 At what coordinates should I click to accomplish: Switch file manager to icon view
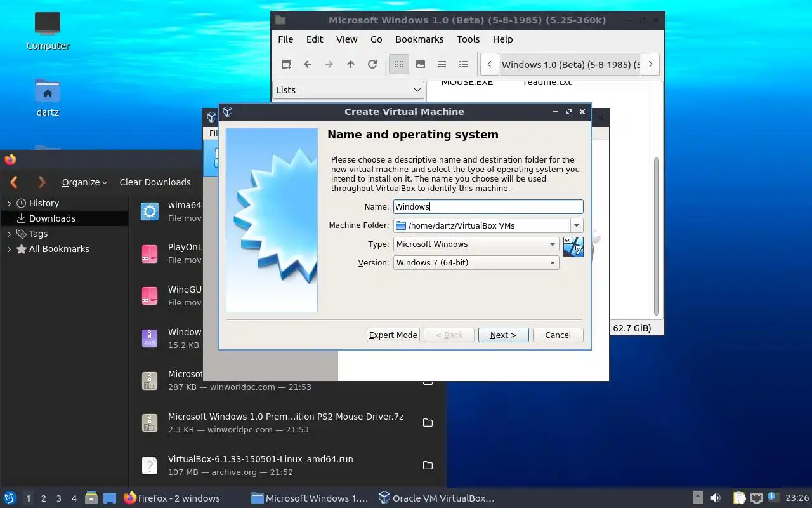click(399, 64)
